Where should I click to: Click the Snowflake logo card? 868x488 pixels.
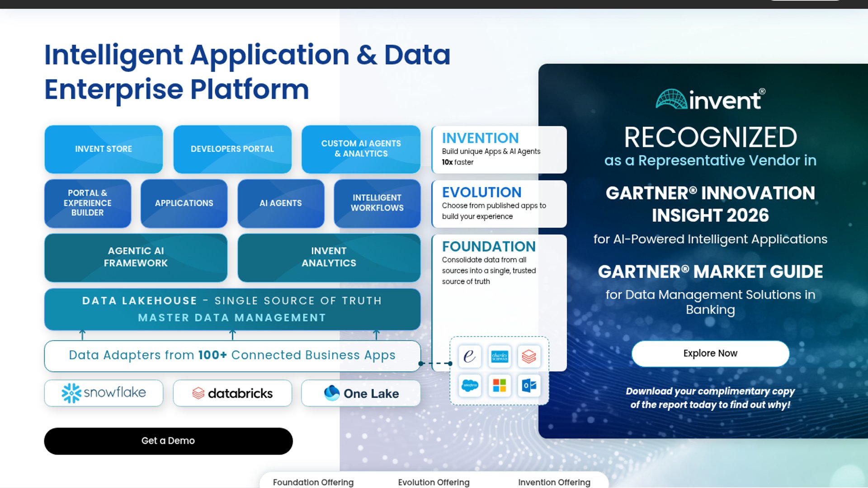click(104, 393)
